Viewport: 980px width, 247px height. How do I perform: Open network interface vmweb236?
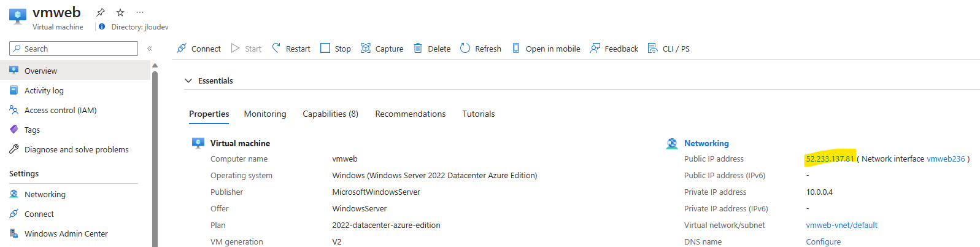[x=946, y=159]
